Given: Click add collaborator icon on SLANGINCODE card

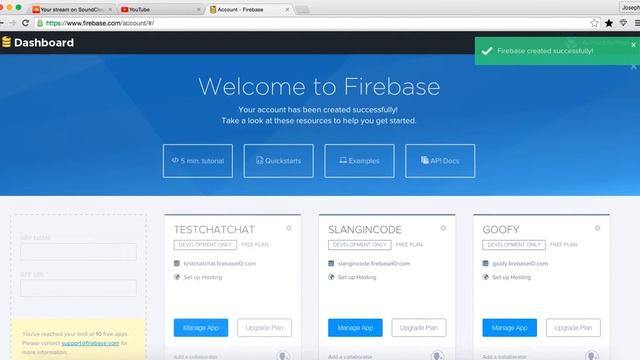Looking at the screenshot, I should coord(438,356).
